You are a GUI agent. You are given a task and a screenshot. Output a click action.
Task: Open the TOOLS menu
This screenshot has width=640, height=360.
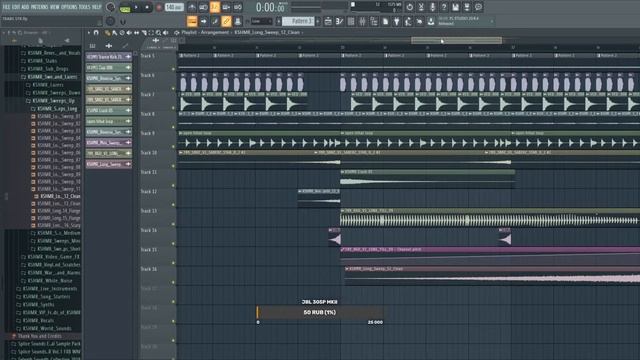(x=84, y=7)
